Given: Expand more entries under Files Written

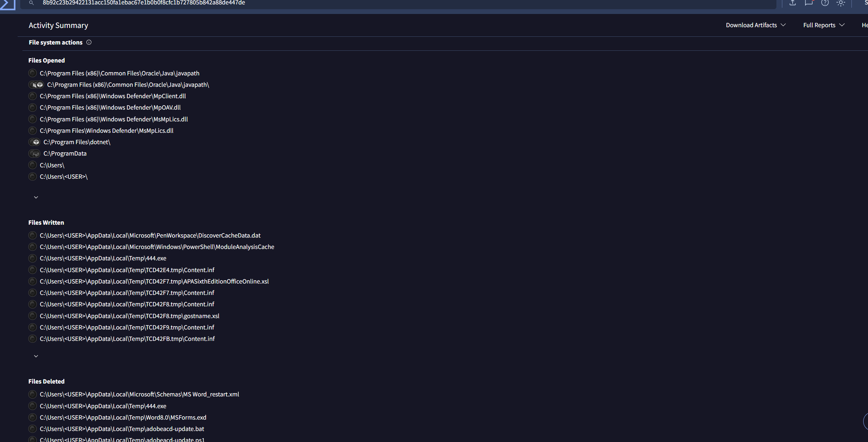Looking at the screenshot, I should coord(36,356).
